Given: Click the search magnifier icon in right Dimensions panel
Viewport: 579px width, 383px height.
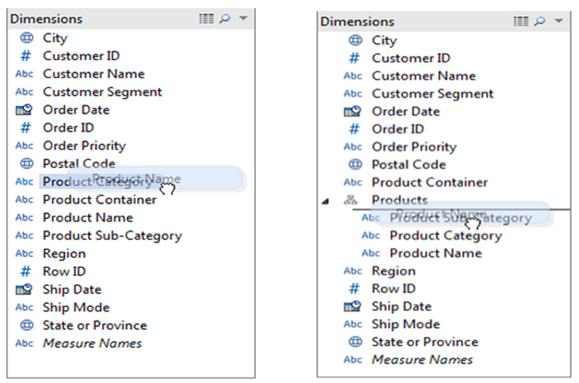Looking at the screenshot, I should pos(540,21).
